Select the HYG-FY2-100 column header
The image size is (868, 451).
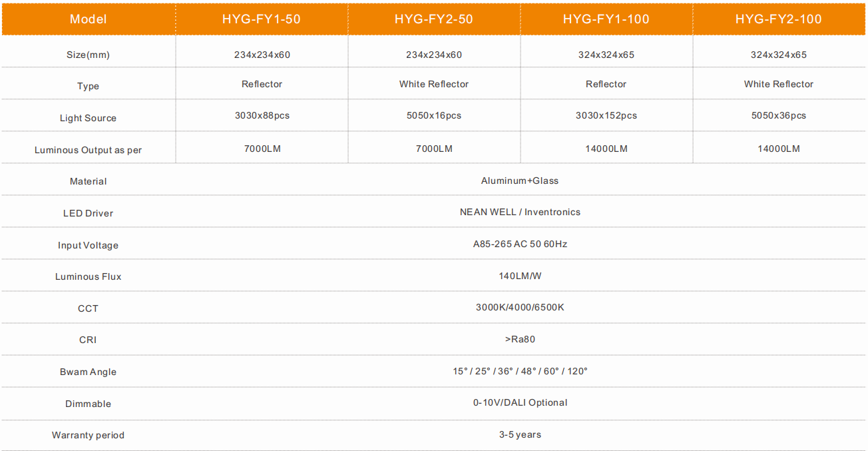[778, 19]
